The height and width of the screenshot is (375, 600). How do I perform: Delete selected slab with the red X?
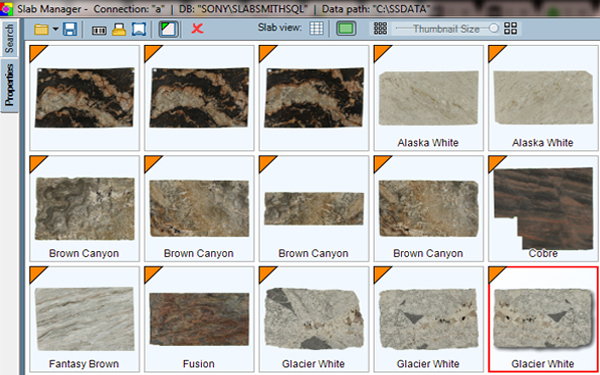[197, 29]
